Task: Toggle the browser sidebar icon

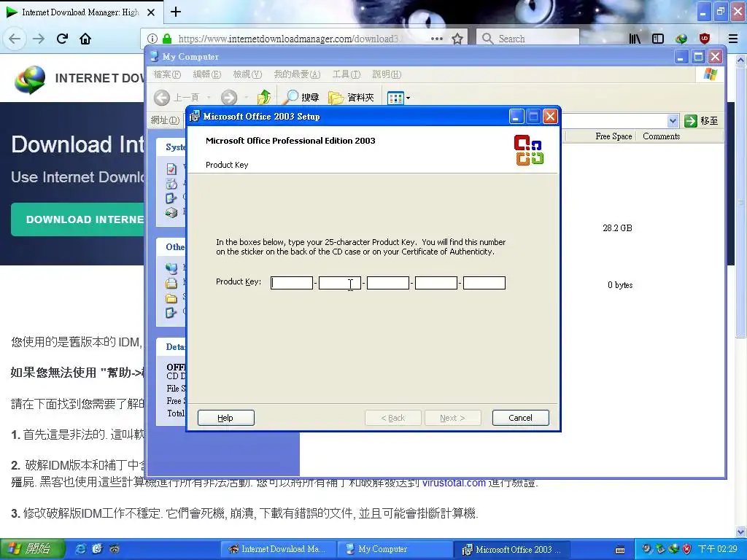Action: click(x=658, y=39)
